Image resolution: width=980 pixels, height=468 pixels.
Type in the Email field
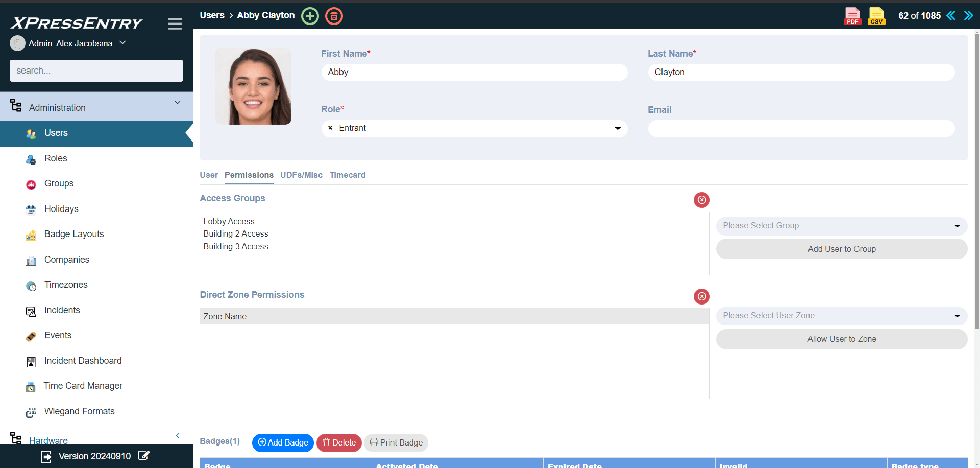800,128
